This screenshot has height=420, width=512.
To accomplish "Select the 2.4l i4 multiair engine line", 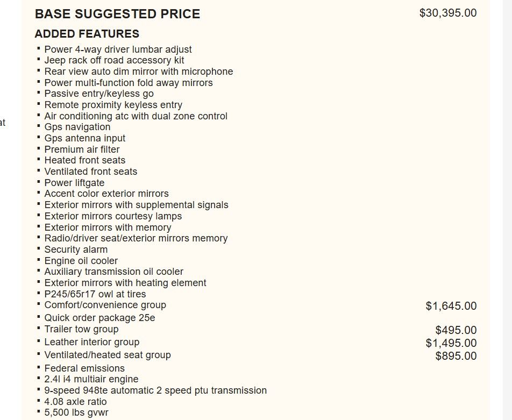I will pos(91,380).
